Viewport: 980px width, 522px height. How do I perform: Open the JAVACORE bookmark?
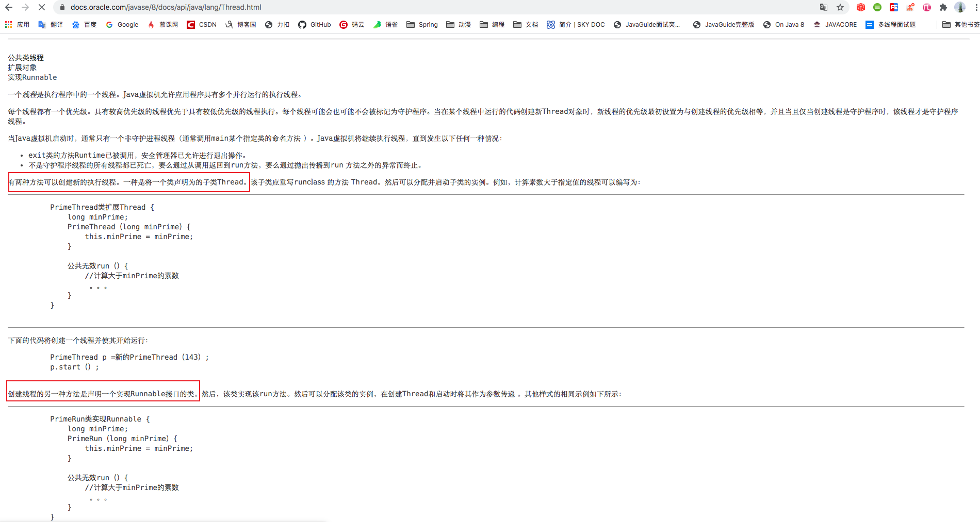tap(835, 25)
